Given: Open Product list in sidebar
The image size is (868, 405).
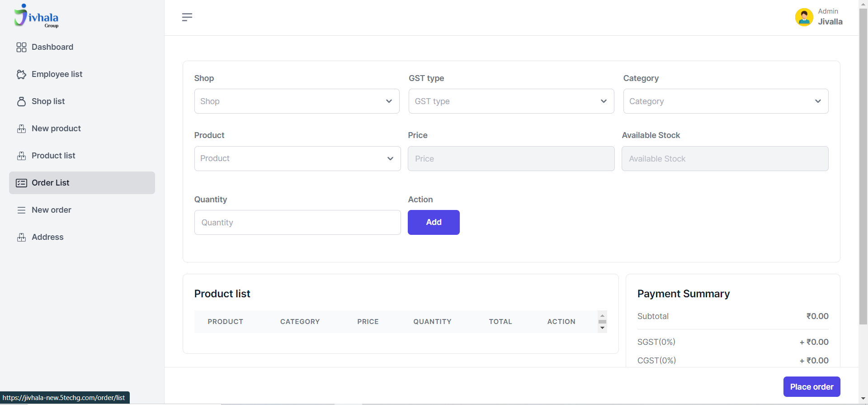Looking at the screenshot, I should pos(53,156).
